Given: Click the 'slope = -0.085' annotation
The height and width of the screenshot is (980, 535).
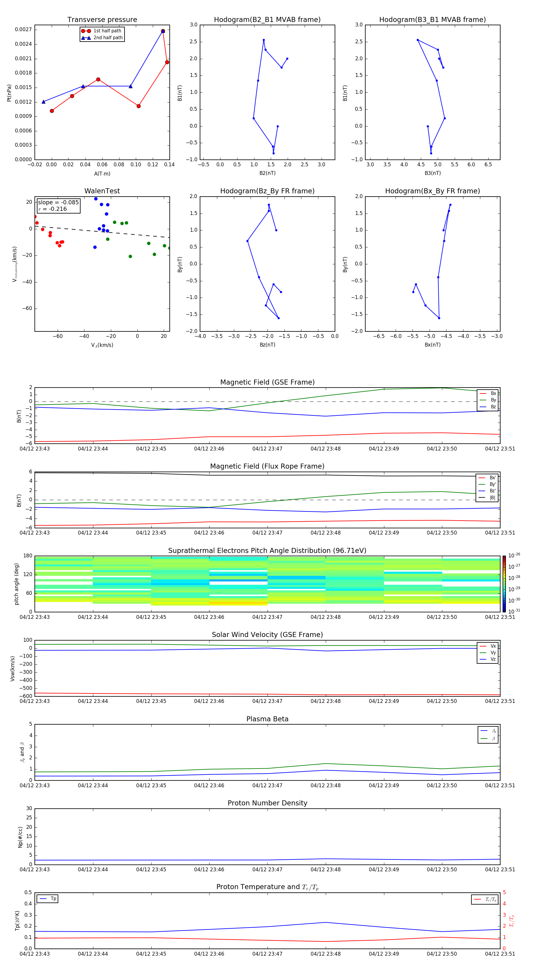Looking at the screenshot, I should coord(58,203).
